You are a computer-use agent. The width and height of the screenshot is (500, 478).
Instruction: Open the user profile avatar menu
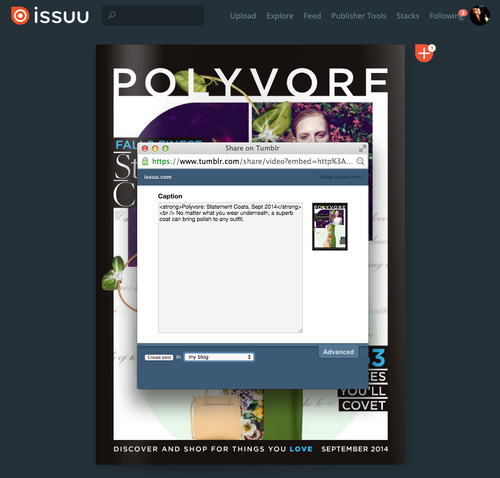(x=480, y=15)
